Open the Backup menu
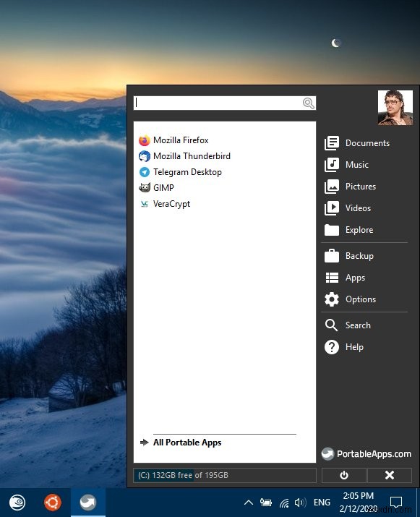Image resolution: width=420 pixels, height=517 pixels. 349,256
